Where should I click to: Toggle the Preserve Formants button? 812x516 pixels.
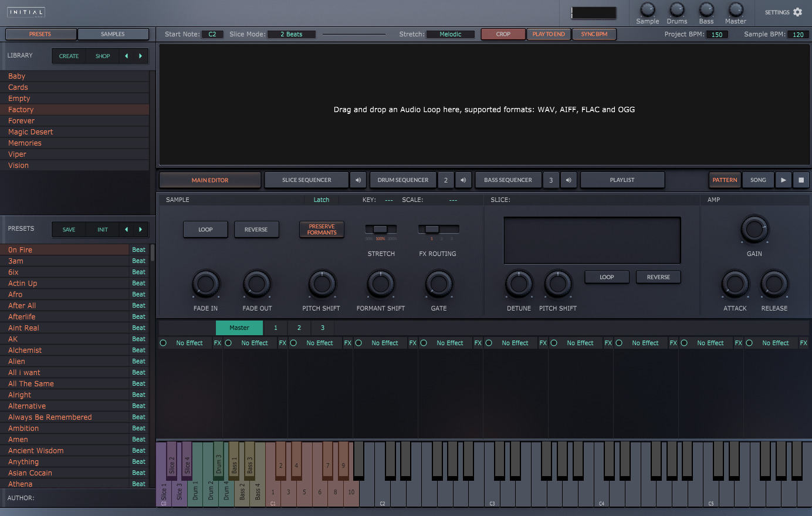(322, 230)
